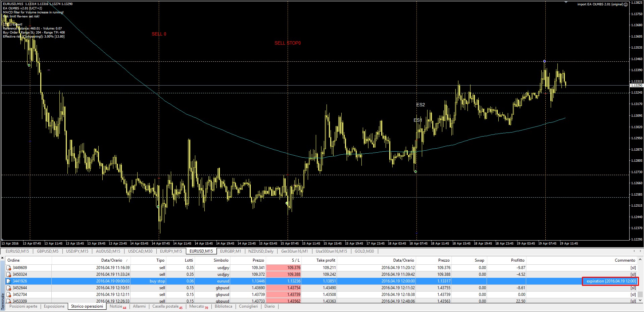Switch to the GBPUSD,M5 chart tab

pyautogui.click(x=48, y=251)
